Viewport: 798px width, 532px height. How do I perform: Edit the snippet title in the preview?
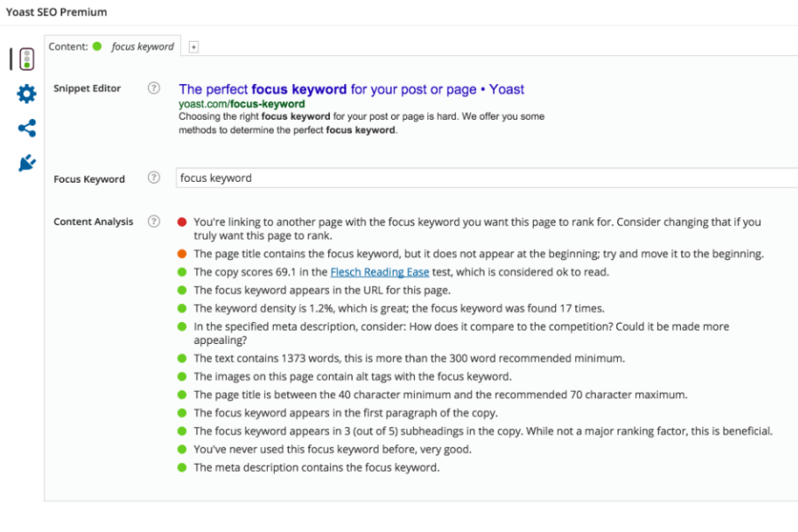click(351, 89)
